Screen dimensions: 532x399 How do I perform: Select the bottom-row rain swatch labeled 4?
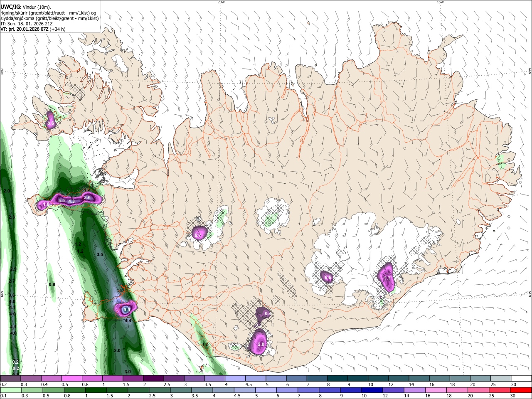pos(223,390)
